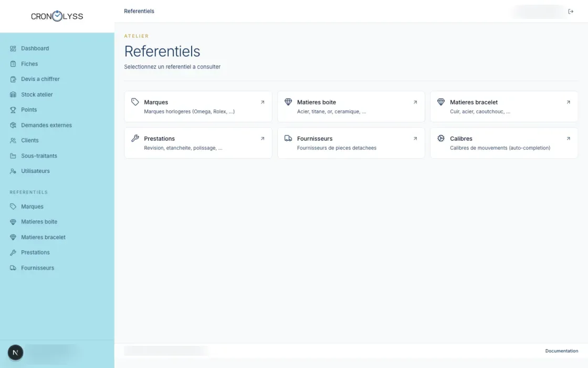
Task: Click the gem icon on Matieres bracelet card
Action: coord(441,102)
